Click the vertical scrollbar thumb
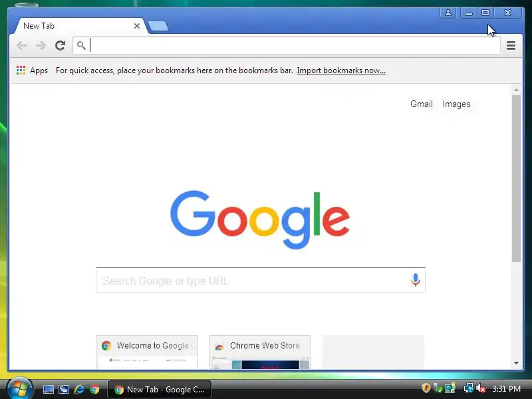Image resolution: width=532 pixels, height=399 pixels. 517,178
